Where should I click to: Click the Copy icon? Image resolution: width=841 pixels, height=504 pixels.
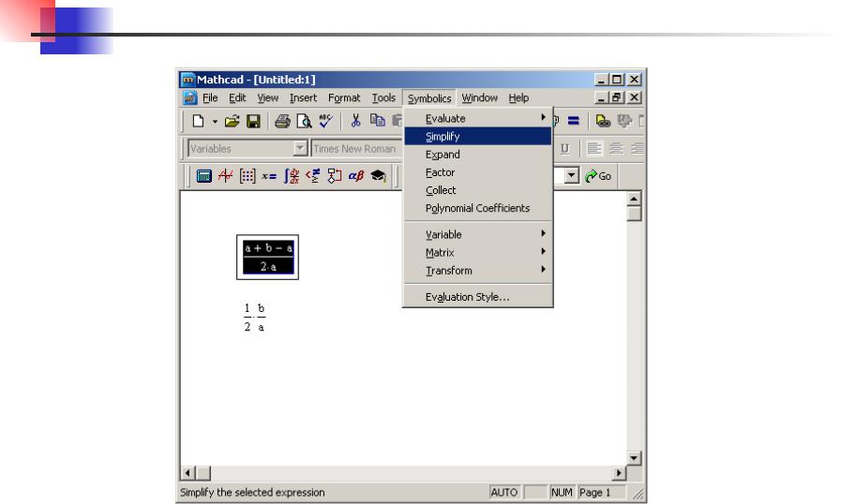point(378,121)
